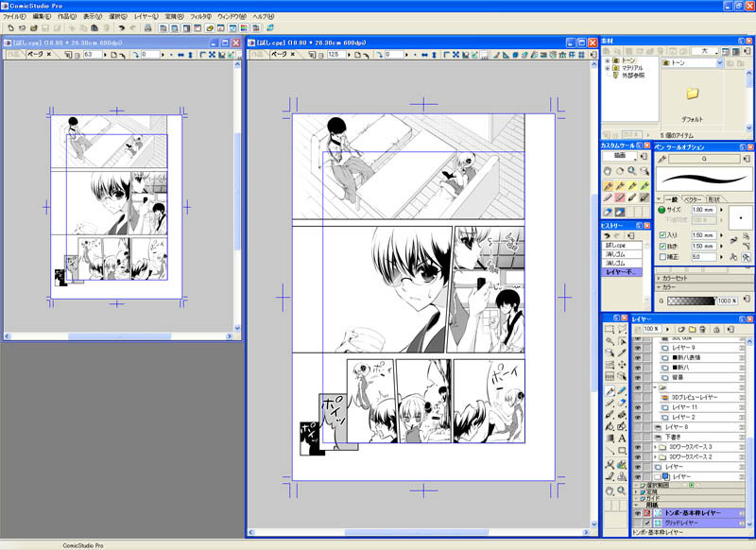756x550 pixels.
Task: Collapse the カラー section
Action: 659,287
